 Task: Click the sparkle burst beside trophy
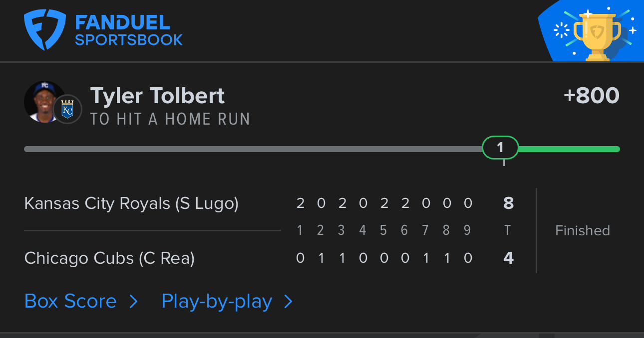[562, 30]
